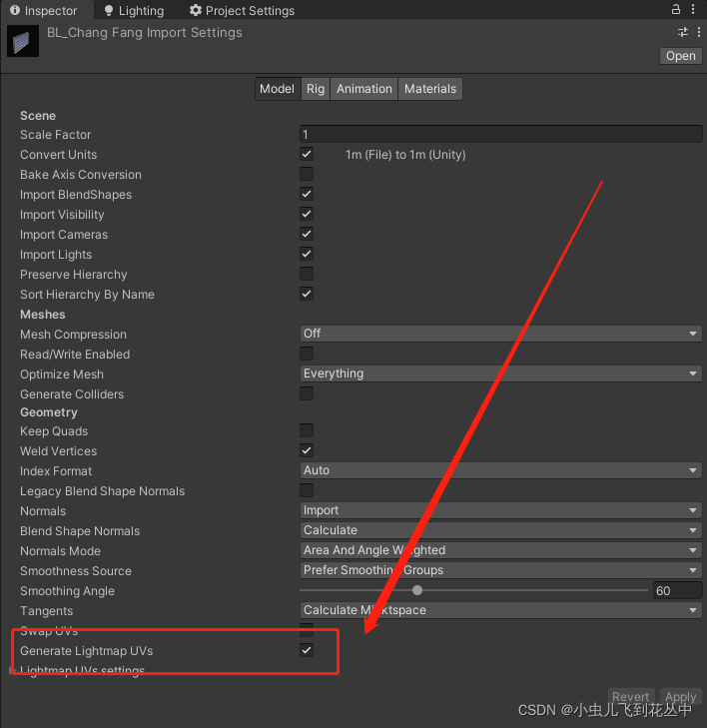707x728 pixels.
Task: Switch to the Lighting tab
Action: [134, 10]
